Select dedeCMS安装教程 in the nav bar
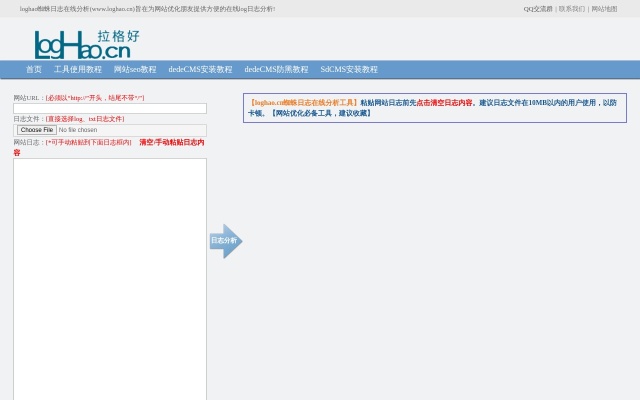This screenshot has width=640, height=400. point(200,70)
